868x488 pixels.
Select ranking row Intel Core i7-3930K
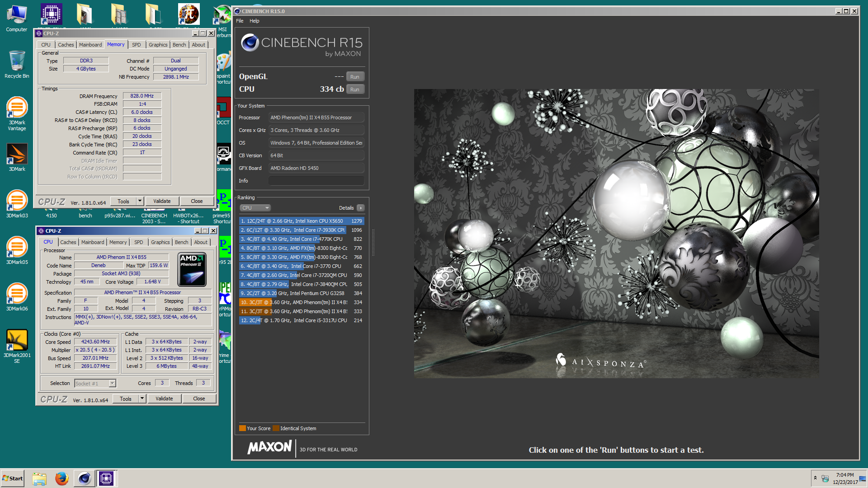tap(302, 230)
